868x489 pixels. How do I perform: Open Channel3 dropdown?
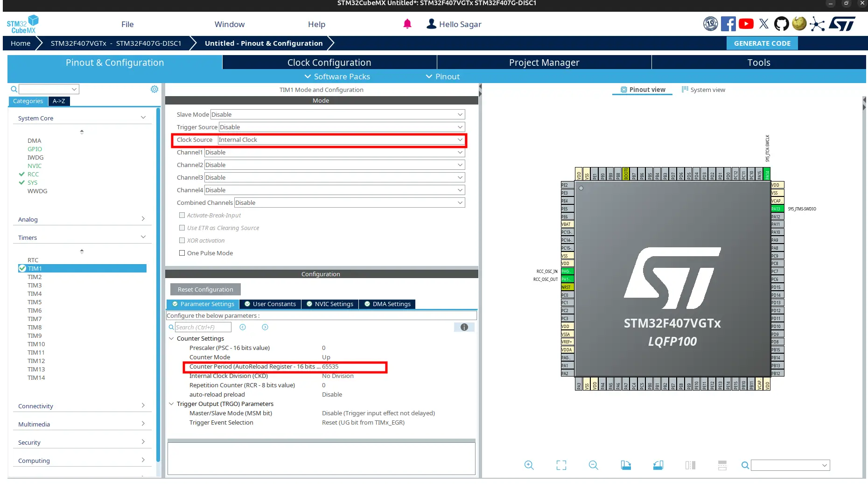[x=335, y=177]
